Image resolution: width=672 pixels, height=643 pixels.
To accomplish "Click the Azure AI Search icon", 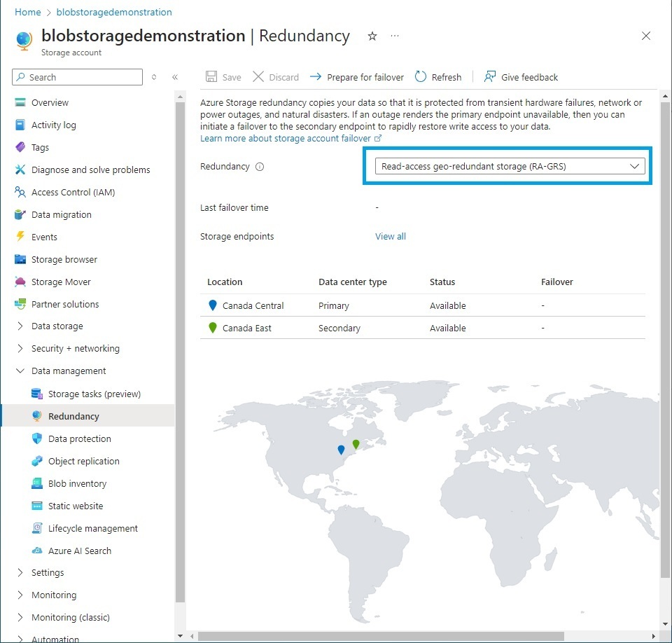I will pos(37,551).
